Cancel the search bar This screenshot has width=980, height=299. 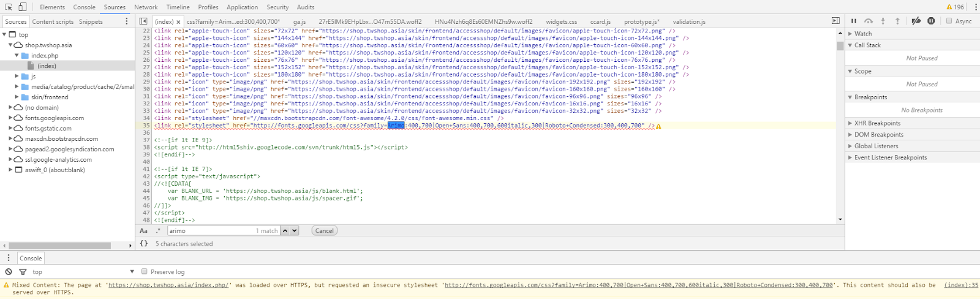pos(325,231)
